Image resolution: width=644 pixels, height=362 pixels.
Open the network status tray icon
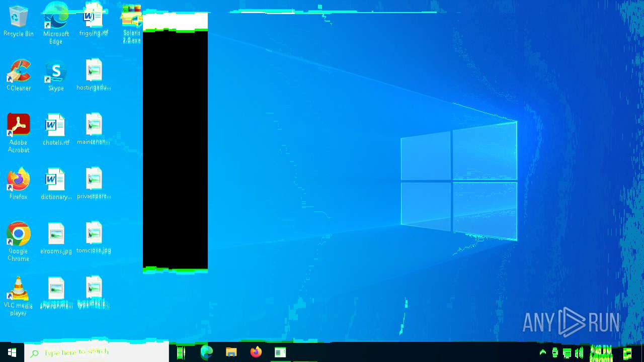(567, 352)
